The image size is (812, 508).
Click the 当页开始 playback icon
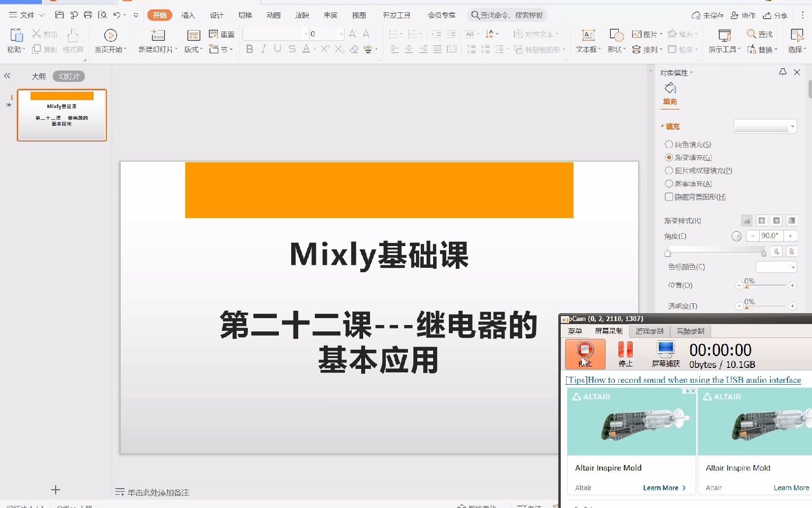click(x=110, y=39)
